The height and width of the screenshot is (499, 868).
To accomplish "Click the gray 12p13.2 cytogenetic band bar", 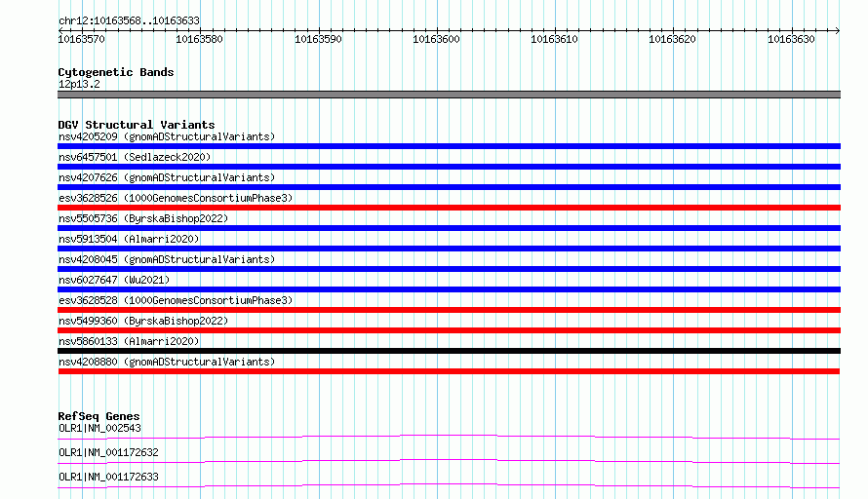I will [x=449, y=95].
